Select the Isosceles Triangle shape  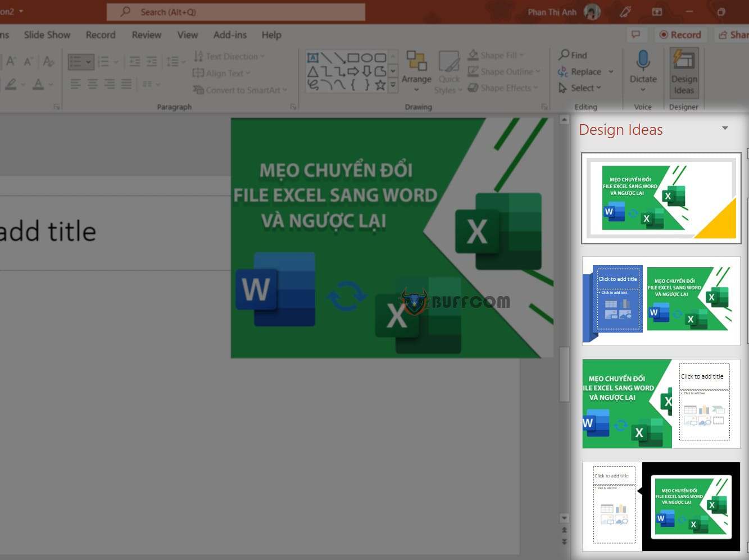(313, 71)
